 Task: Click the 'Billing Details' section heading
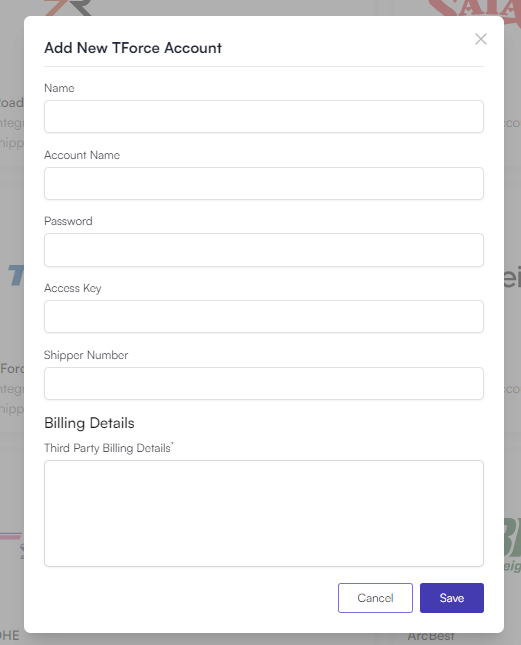point(89,423)
